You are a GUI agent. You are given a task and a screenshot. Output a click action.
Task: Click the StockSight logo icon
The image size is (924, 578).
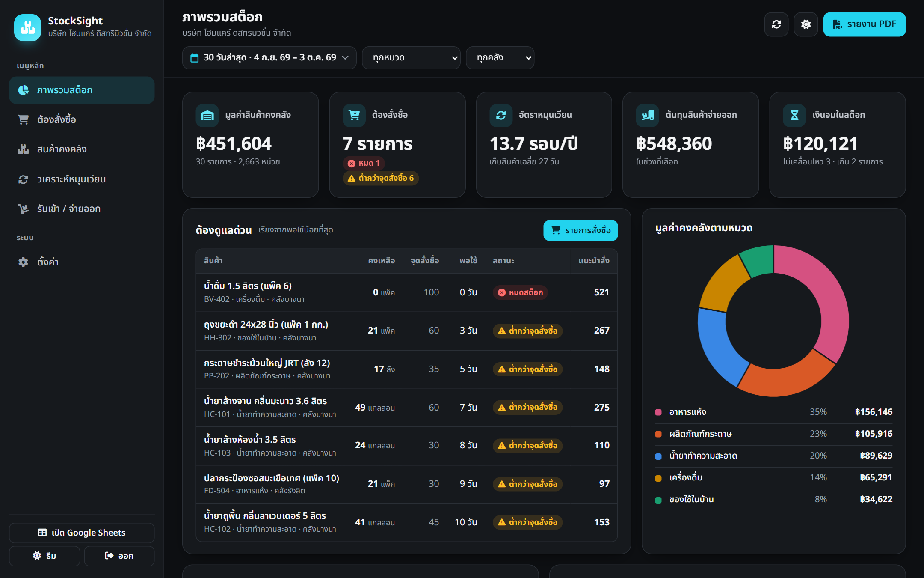click(27, 27)
